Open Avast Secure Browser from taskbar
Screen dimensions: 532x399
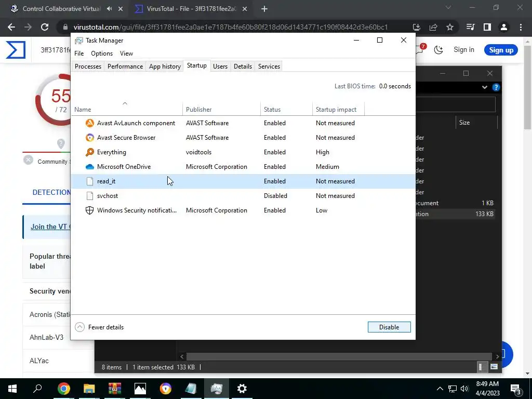click(x=166, y=389)
